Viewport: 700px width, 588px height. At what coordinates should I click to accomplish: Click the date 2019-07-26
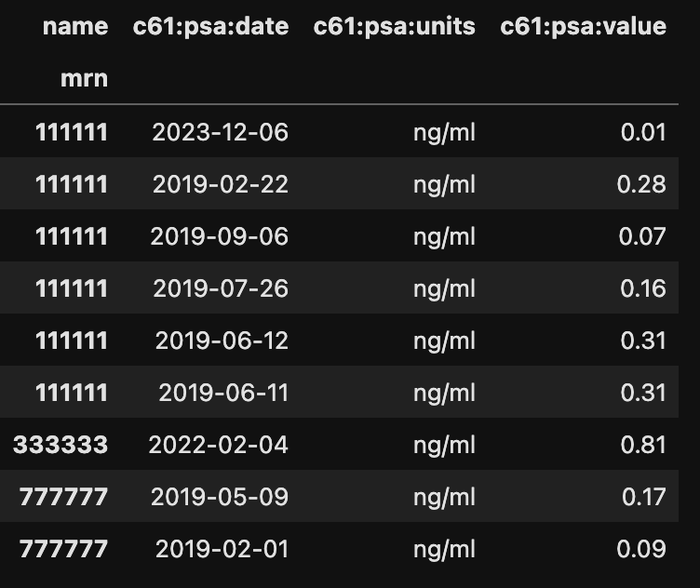(x=221, y=288)
